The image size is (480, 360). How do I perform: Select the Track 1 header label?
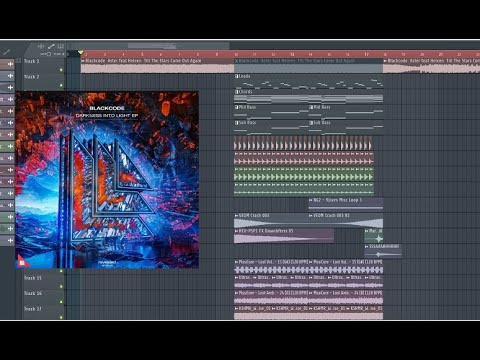point(32,61)
